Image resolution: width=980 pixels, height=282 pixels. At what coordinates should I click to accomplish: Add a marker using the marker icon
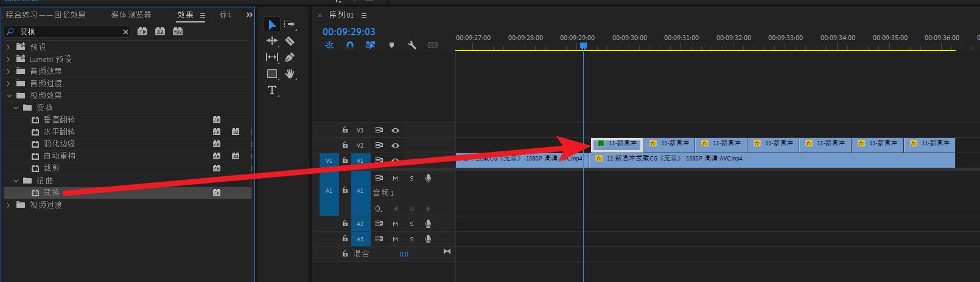click(391, 45)
